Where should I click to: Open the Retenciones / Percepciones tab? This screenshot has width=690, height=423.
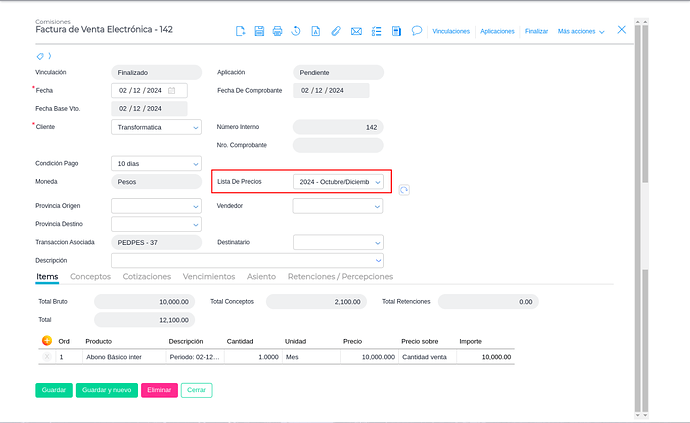[x=340, y=276]
